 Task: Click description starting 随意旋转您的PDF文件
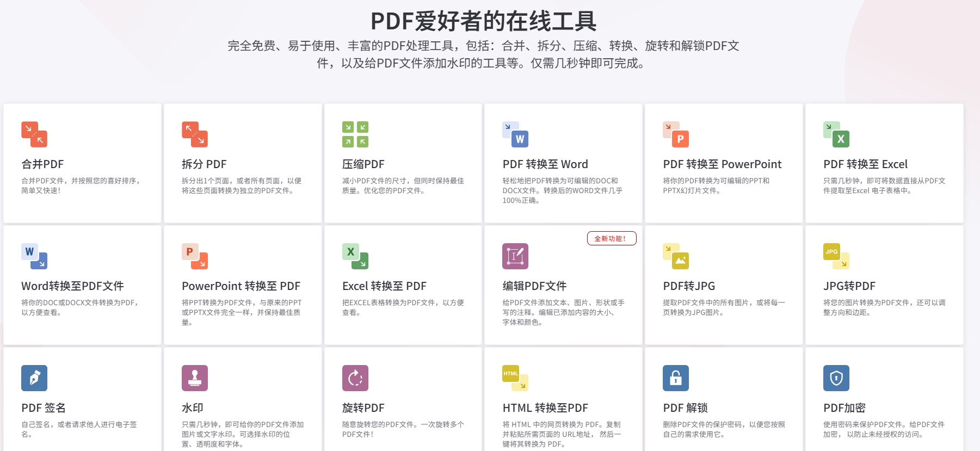(403, 429)
